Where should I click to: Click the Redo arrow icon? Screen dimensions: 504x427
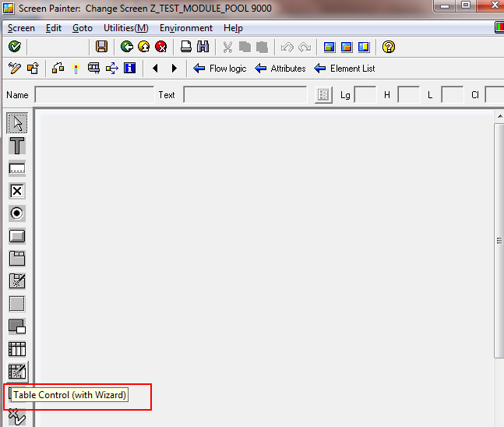point(305,48)
